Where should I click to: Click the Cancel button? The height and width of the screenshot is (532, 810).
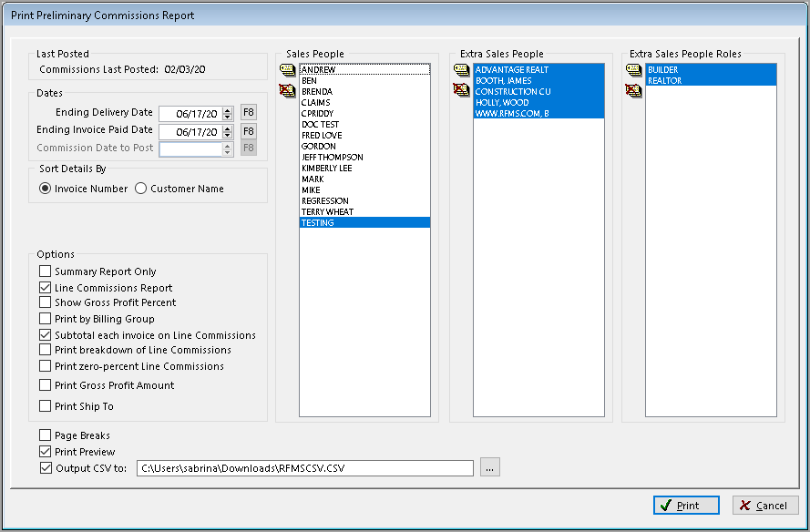pyautogui.click(x=765, y=506)
